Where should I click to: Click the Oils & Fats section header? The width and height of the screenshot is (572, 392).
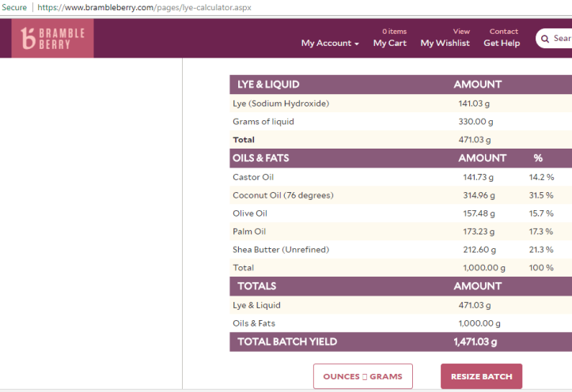pos(260,158)
